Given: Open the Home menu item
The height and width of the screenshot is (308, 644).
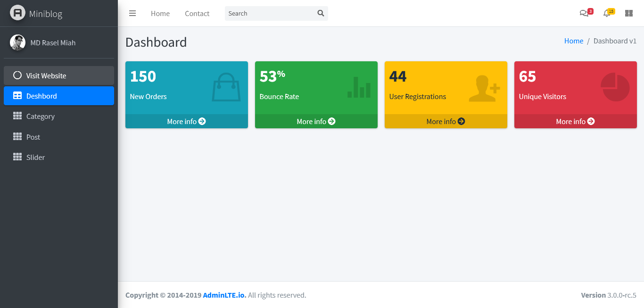Looking at the screenshot, I should pyautogui.click(x=160, y=13).
